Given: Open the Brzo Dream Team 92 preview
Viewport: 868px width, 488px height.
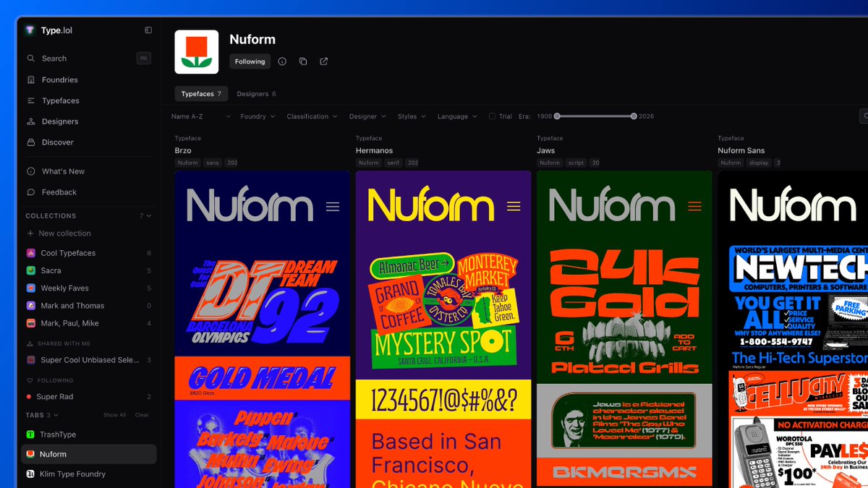Looking at the screenshot, I should [x=262, y=300].
